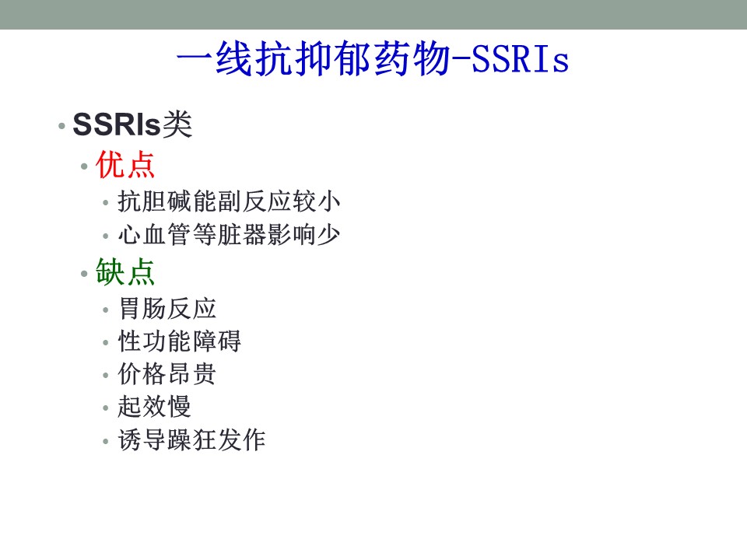
Task: Click the text 性功能障碍
Action: 180,341
